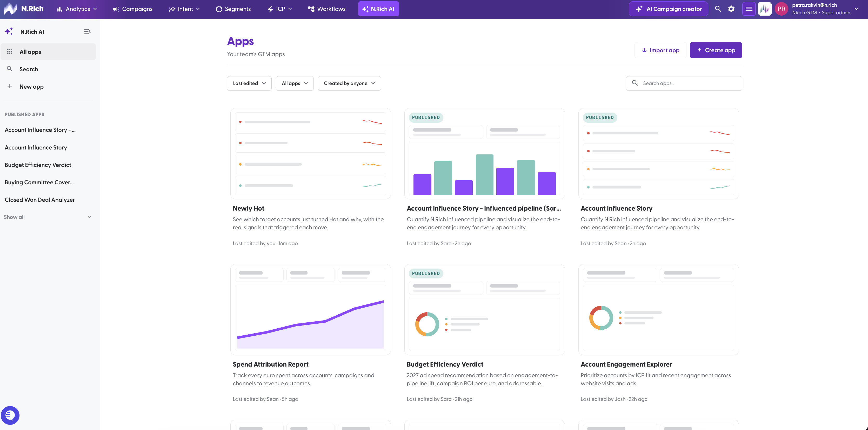
Task: Go to Segments
Action: [233, 9]
